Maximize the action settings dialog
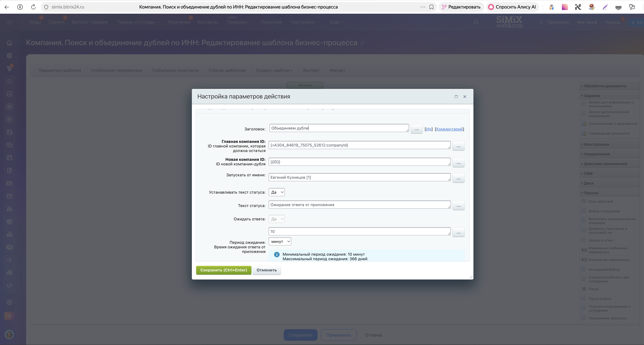 point(456,97)
